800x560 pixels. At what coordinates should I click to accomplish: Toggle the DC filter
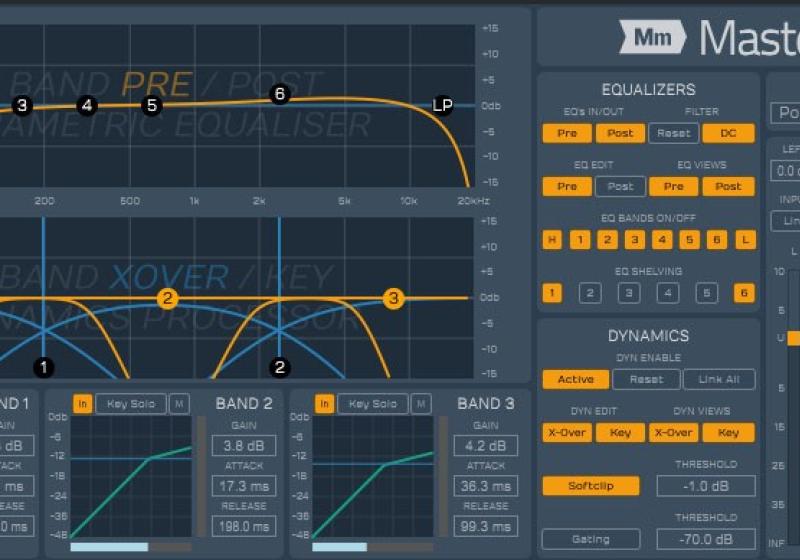pos(728,134)
